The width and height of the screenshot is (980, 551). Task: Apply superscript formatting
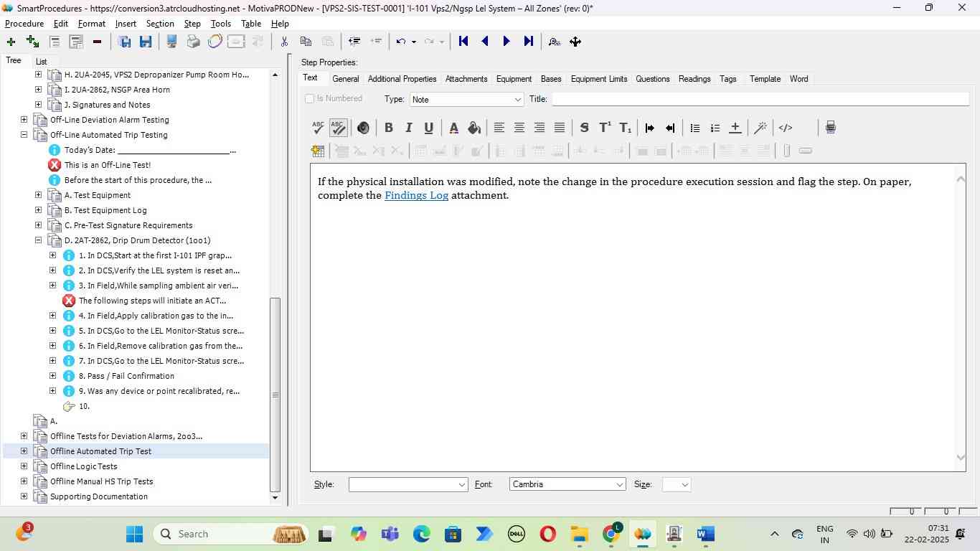click(605, 128)
